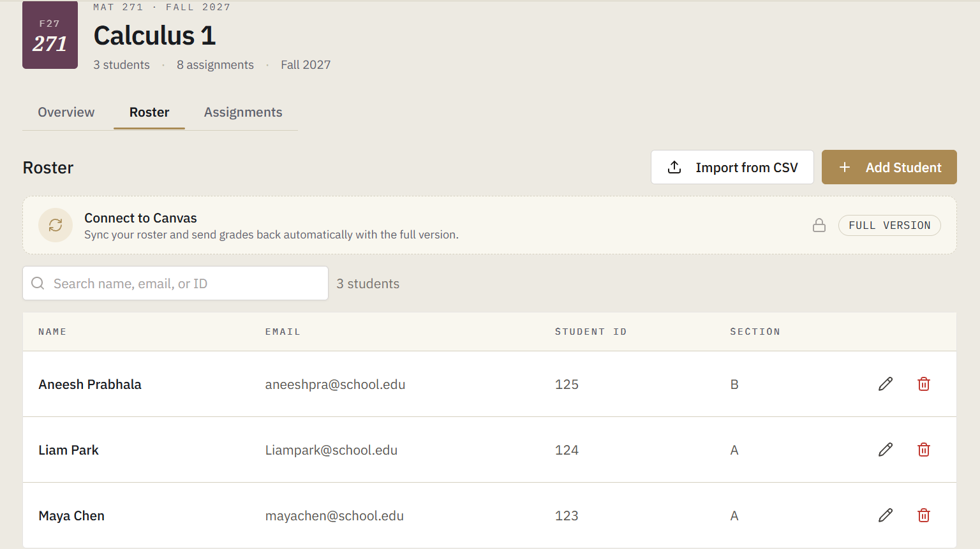980x549 pixels.
Task: Click Import from CSV button
Action: tap(732, 167)
